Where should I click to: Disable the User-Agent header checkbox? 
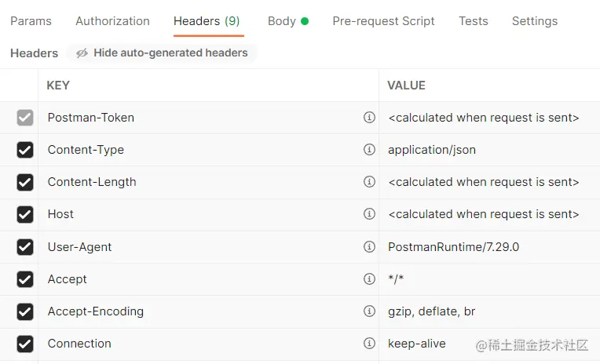click(25, 247)
